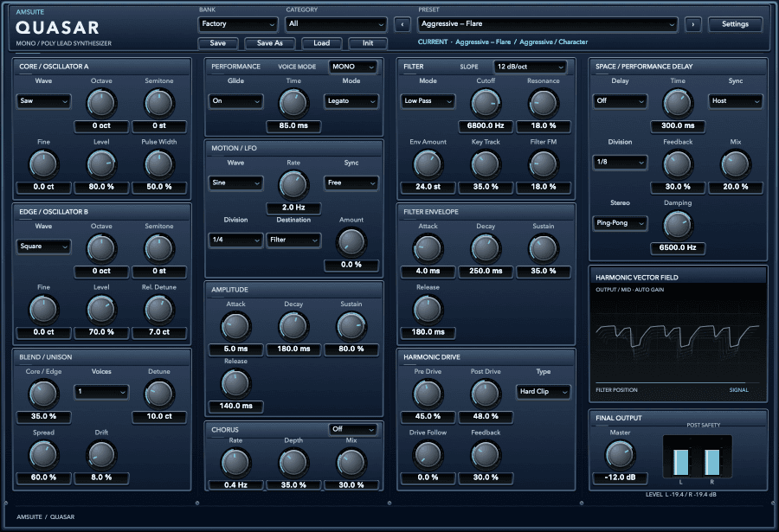Click the Glide Time knob

[293, 103]
